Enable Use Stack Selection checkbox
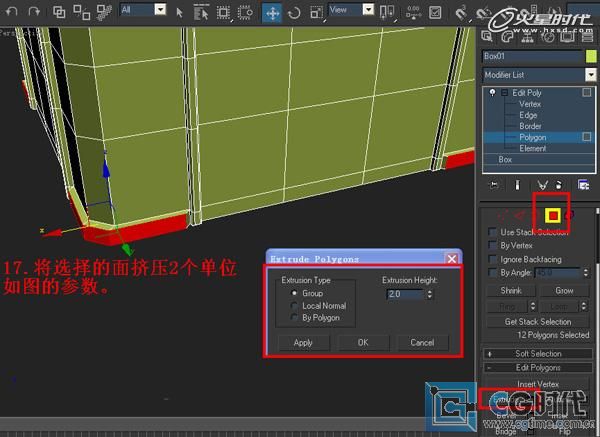This screenshot has height=437, width=600. pyautogui.click(x=492, y=232)
